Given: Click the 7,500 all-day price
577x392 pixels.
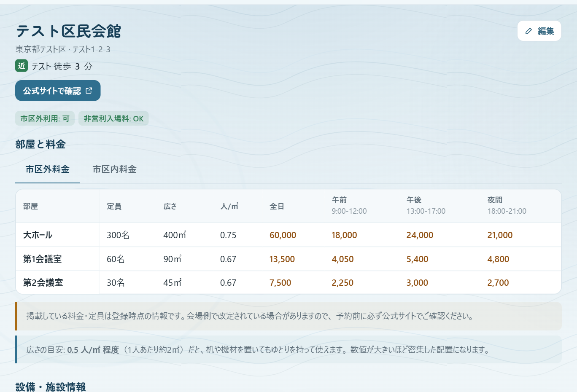Looking at the screenshot, I should click(x=280, y=282).
